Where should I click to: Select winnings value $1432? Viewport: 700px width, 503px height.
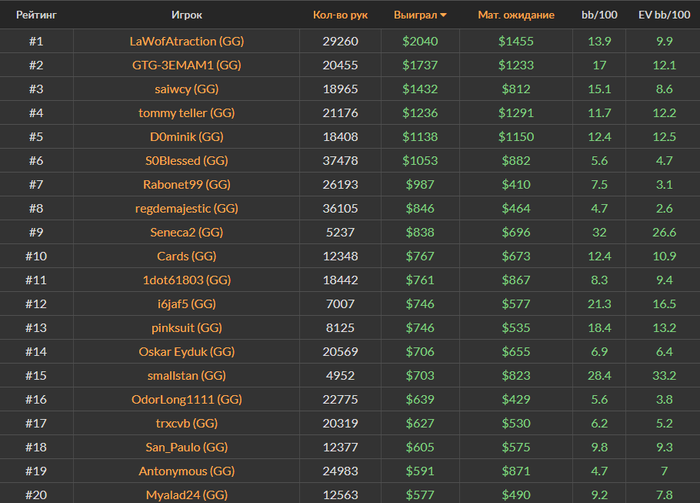[x=420, y=89]
